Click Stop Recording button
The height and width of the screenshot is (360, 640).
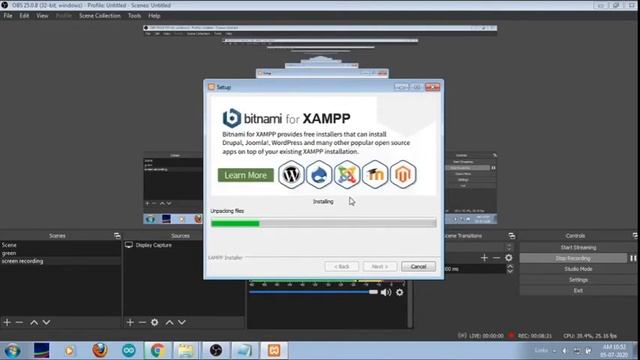coord(573,258)
